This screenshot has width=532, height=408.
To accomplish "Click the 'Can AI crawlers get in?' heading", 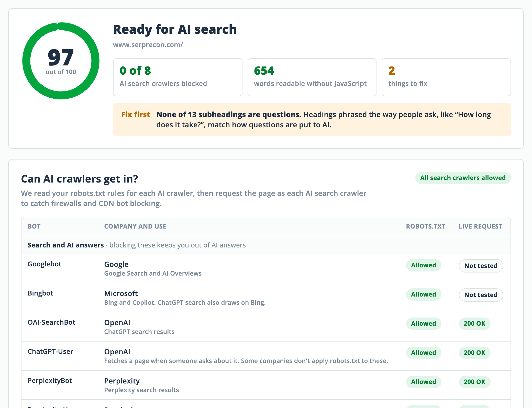I will (80, 179).
